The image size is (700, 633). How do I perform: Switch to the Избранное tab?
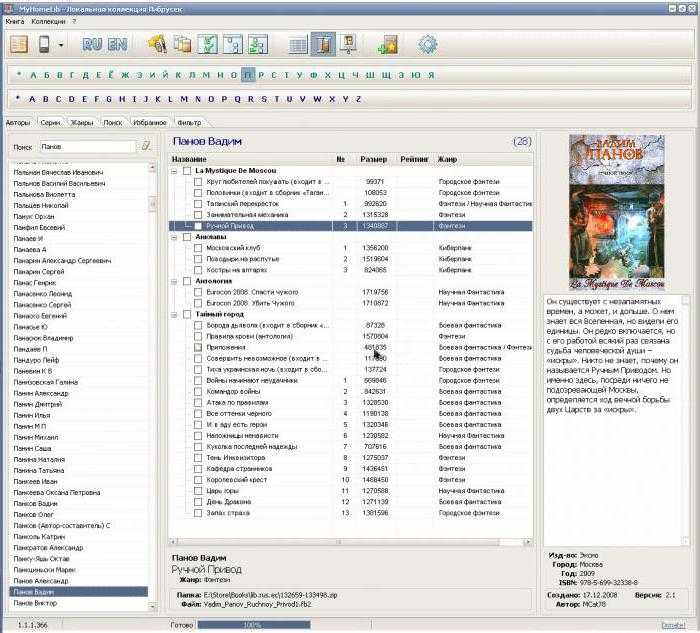150,122
